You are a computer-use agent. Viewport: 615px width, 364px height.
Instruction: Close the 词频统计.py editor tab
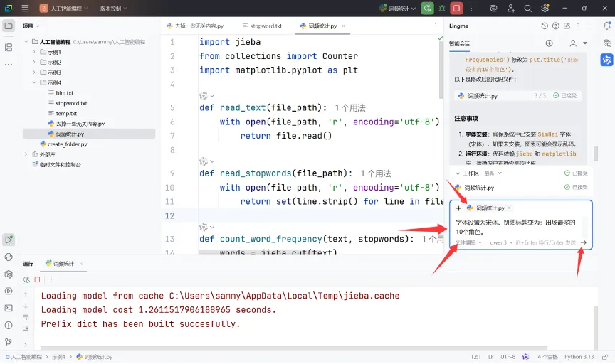(343, 26)
